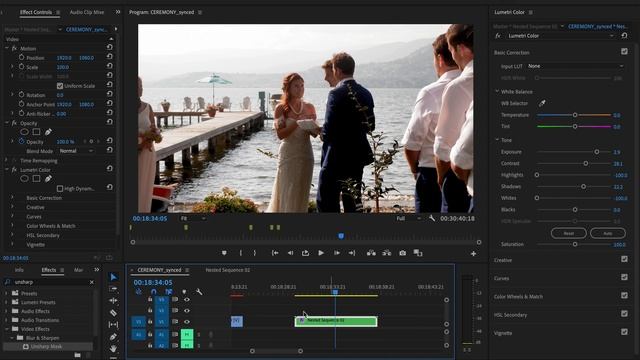Expand Lumetri Presets folder
Image resolution: width=640 pixels, height=360 pixels.
point(6,302)
